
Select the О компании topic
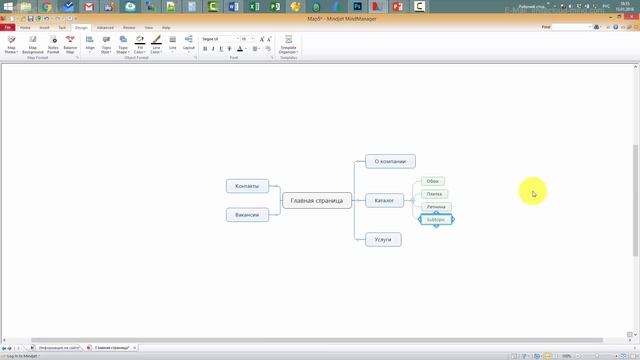390,161
